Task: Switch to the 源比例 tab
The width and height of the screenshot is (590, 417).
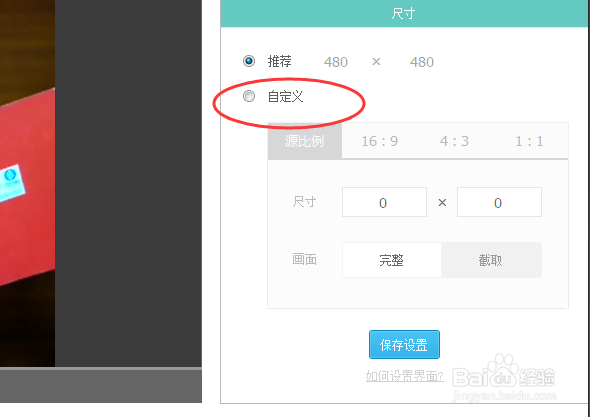Action: pyautogui.click(x=305, y=141)
